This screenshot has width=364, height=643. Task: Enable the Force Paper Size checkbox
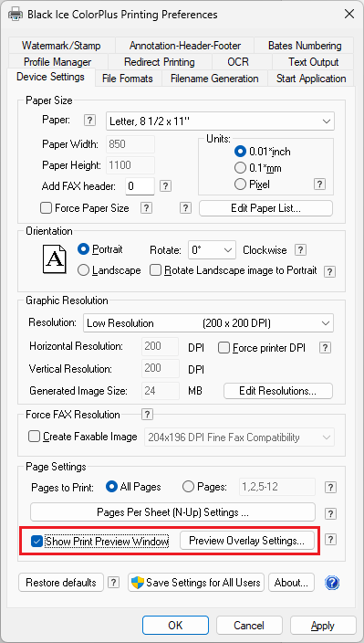(x=46, y=208)
